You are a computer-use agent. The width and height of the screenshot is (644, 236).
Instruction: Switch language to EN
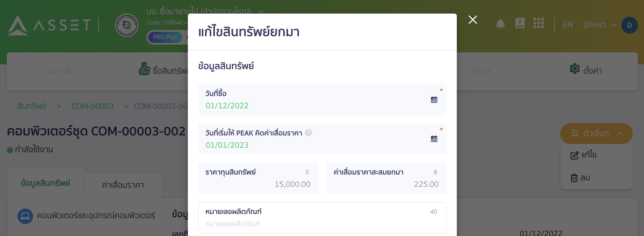click(x=568, y=25)
